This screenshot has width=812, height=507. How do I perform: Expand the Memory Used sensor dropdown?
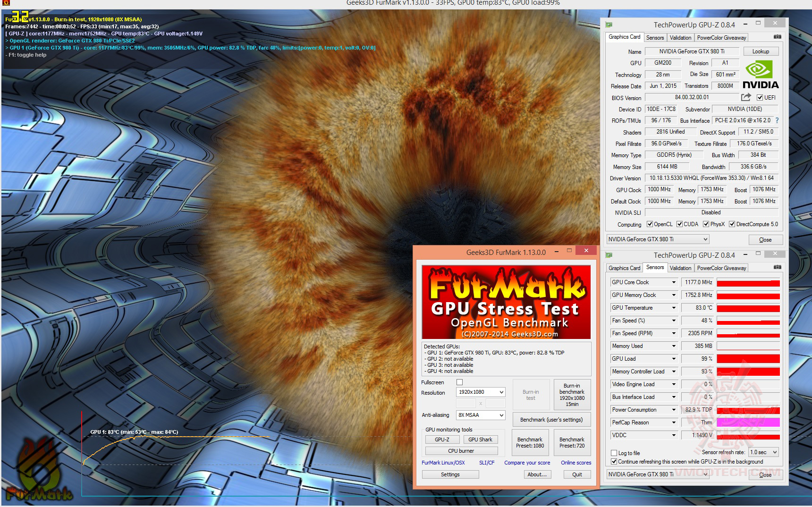click(674, 346)
